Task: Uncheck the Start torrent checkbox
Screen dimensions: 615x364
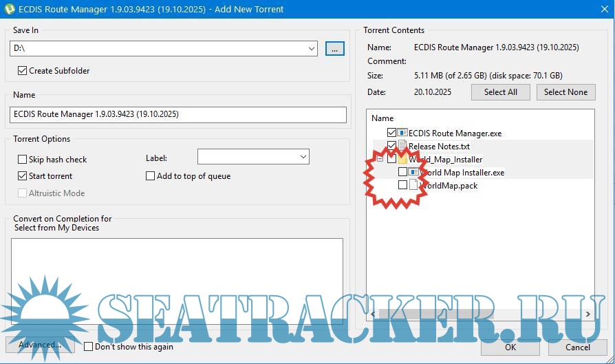Action: (23, 176)
